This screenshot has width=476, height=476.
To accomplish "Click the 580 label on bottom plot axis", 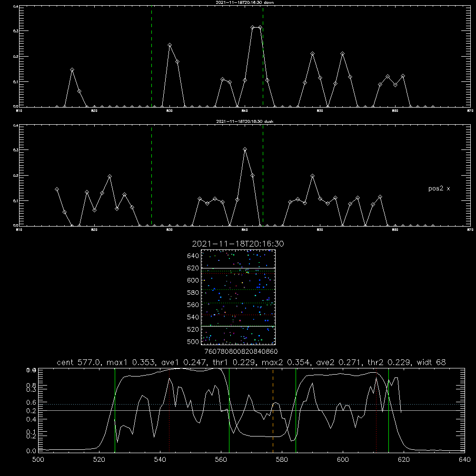I will [282, 460].
